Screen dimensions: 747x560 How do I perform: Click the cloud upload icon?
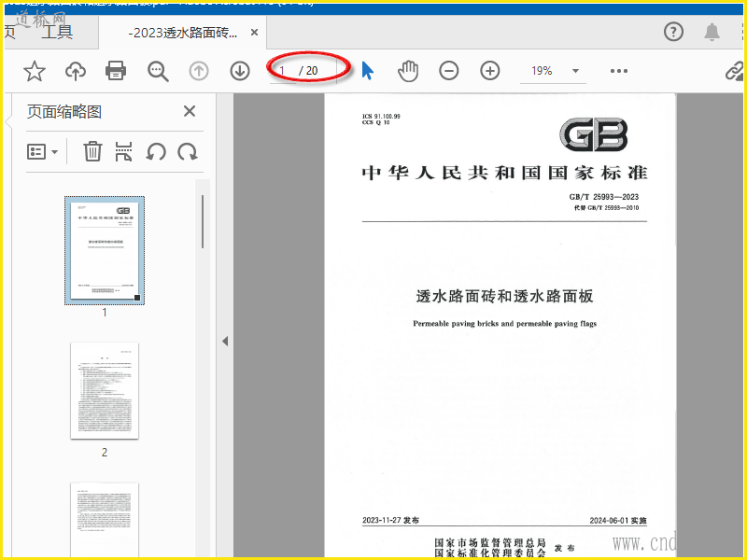tap(76, 71)
